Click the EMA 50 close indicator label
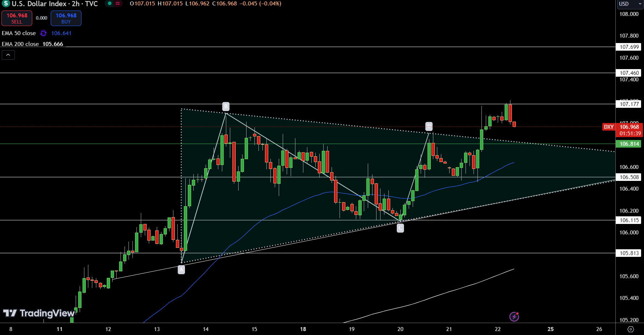Screen dimensions: 644x335 coord(19,33)
